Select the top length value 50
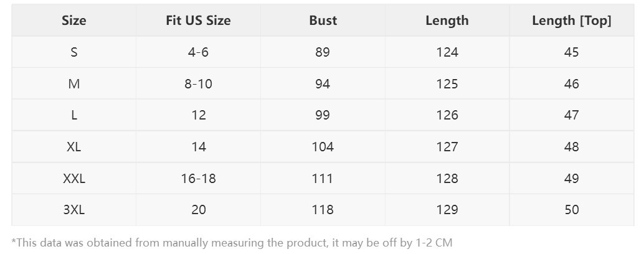Screen dimensions: 644x254 [x=571, y=210]
